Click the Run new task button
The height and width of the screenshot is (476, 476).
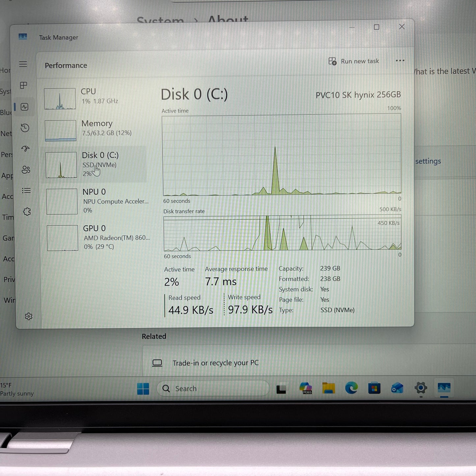[354, 61]
